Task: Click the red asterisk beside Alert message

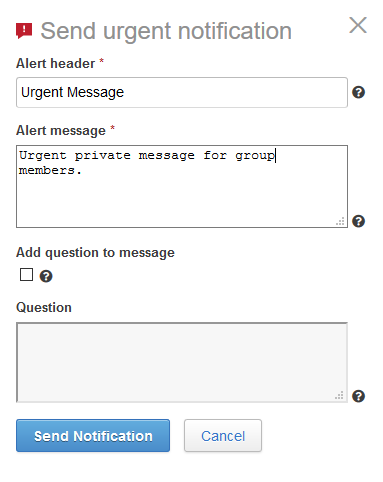Action: click(112, 128)
